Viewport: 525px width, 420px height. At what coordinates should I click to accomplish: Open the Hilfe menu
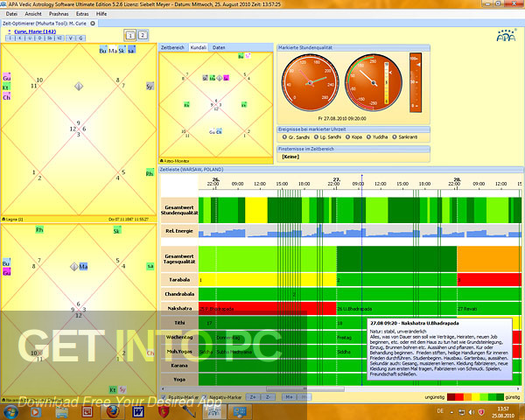[x=101, y=14]
